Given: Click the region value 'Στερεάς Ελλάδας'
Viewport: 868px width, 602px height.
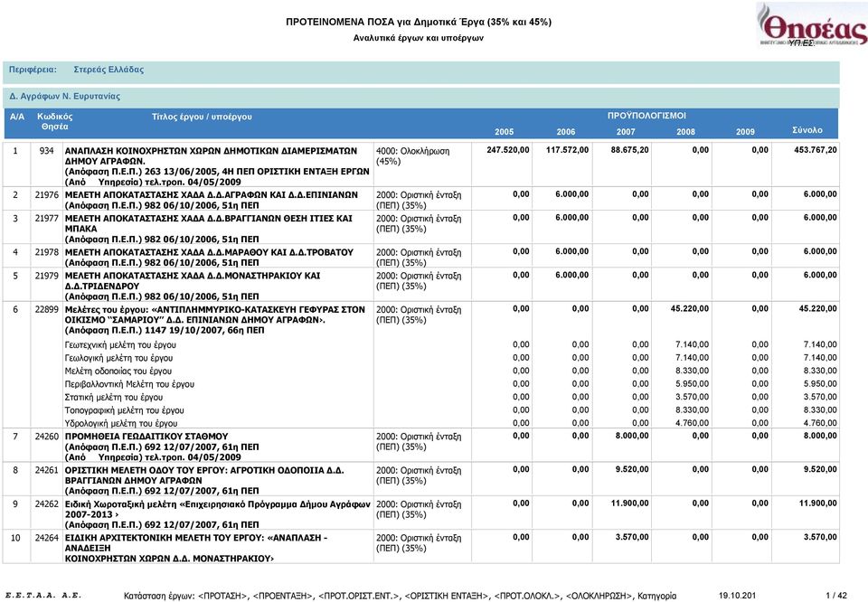Looking at the screenshot, I should (x=108, y=70).
